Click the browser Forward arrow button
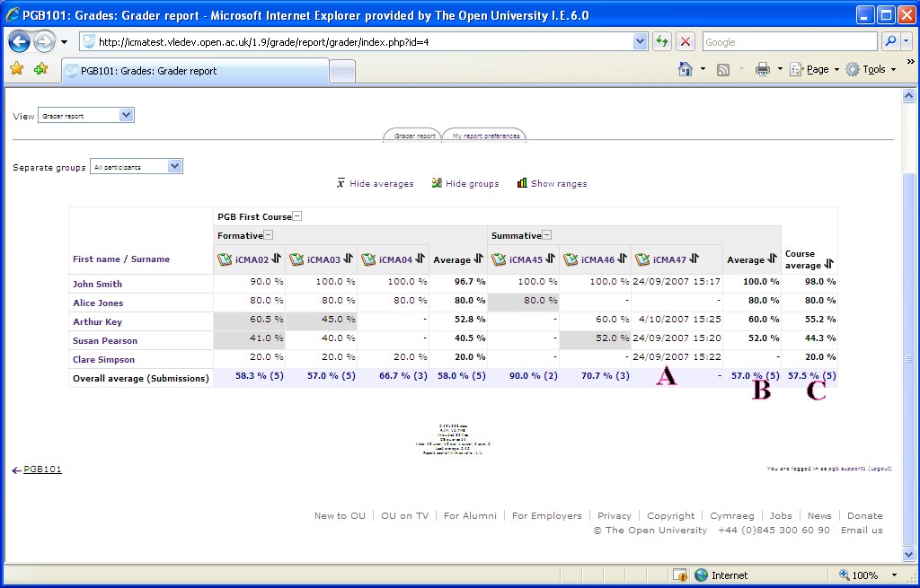This screenshot has height=588, width=920. (44, 41)
